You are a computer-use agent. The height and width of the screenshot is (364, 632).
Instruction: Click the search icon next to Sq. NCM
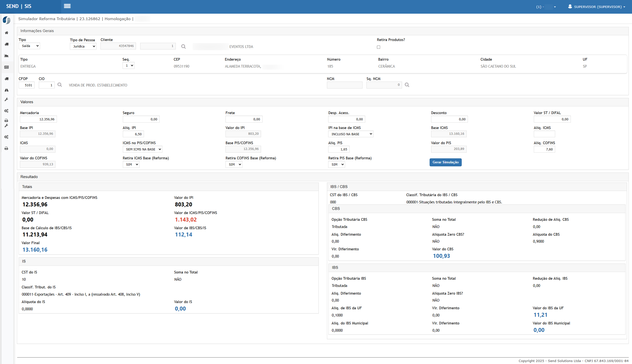pyautogui.click(x=407, y=85)
